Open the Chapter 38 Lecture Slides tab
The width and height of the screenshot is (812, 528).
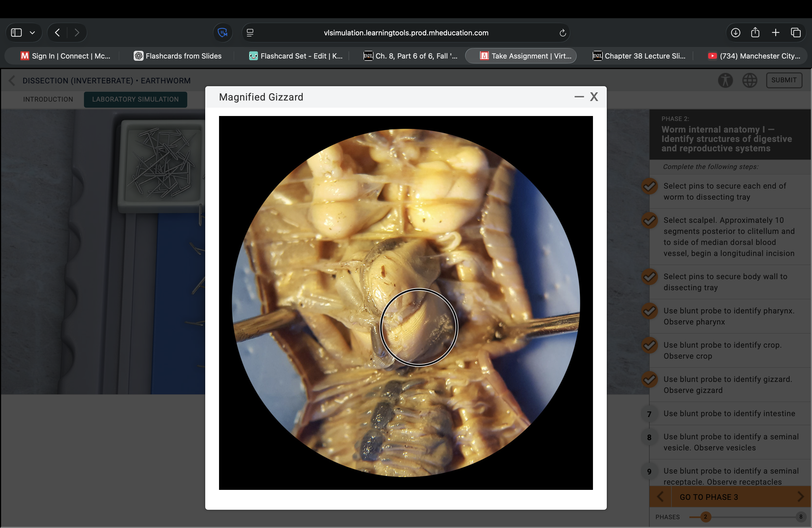click(639, 56)
